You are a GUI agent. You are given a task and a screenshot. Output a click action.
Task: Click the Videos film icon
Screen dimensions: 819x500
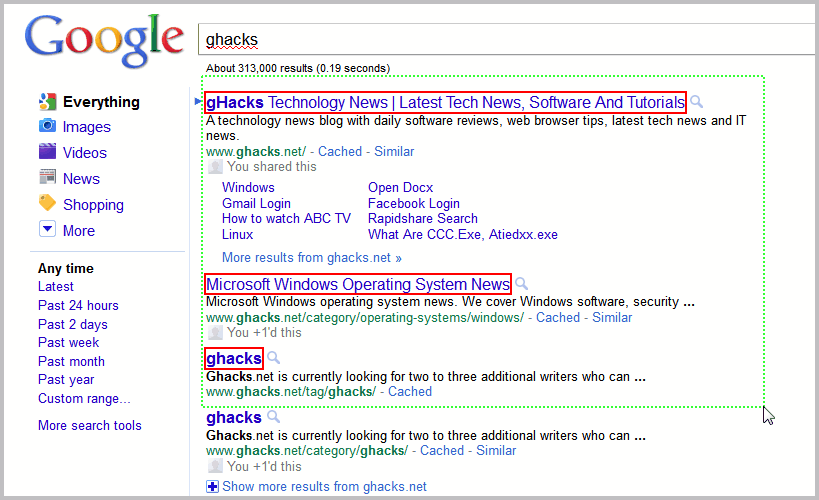click(x=48, y=152)
